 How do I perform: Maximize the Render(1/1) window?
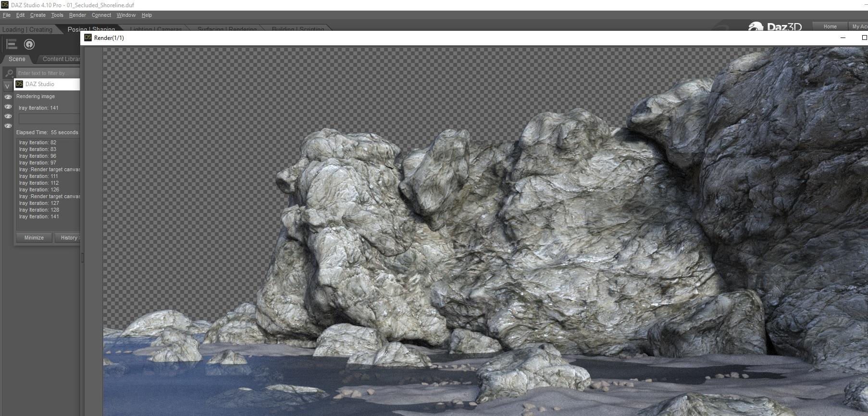[864, 38]
